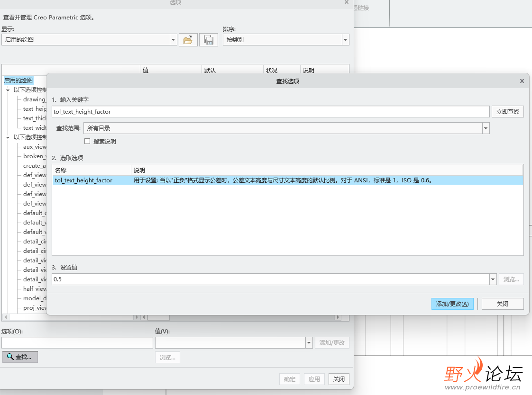This screenshot has height=395, width=532.
Task: Click the 名称 column header
Action: tap(92, 170)
